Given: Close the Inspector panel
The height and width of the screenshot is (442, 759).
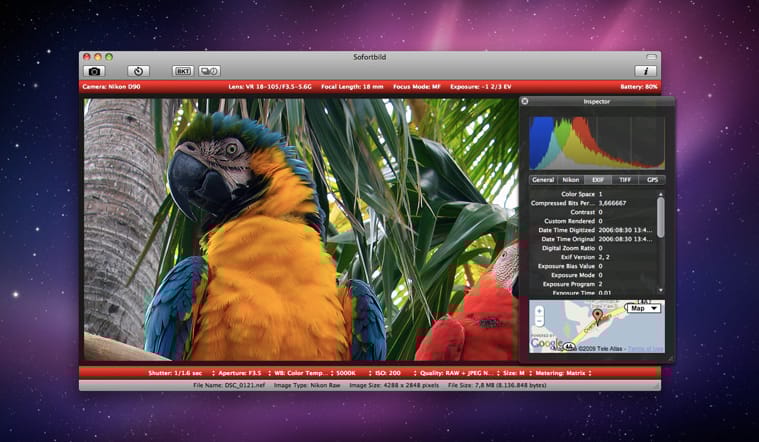Looking at the screenshot, I should (x=525, y=101).
